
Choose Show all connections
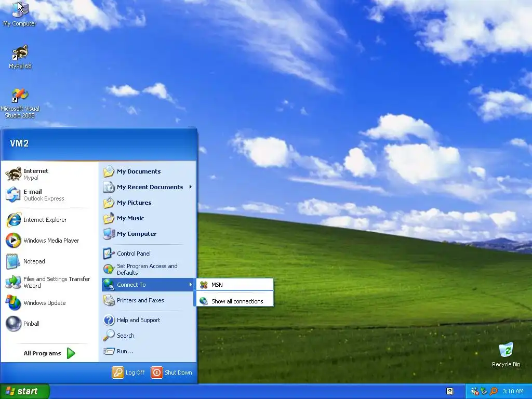click(235, 301)
